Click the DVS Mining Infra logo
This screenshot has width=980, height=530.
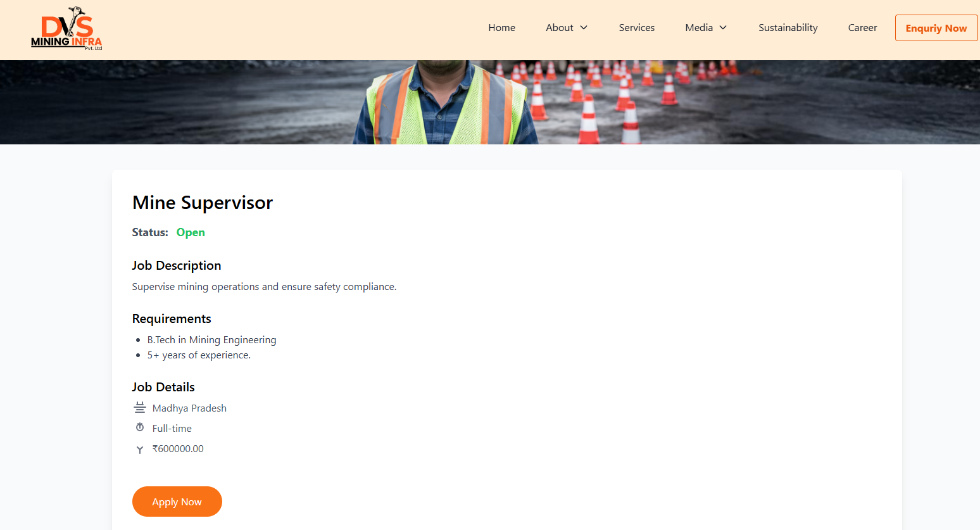pyautogui.click(x=66, y=29)
